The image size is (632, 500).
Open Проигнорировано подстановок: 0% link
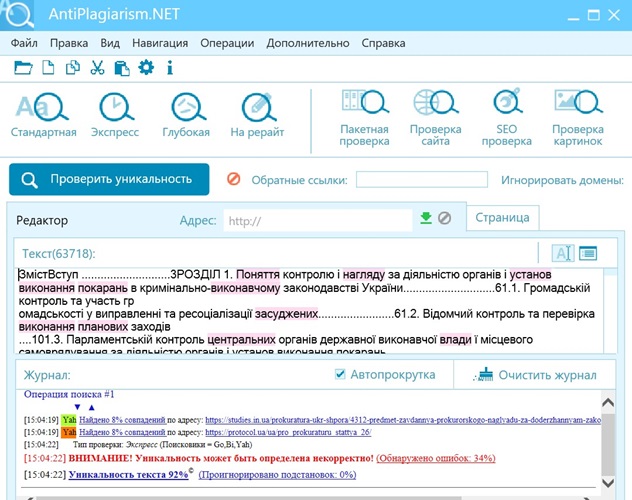(x=277, y=475)
